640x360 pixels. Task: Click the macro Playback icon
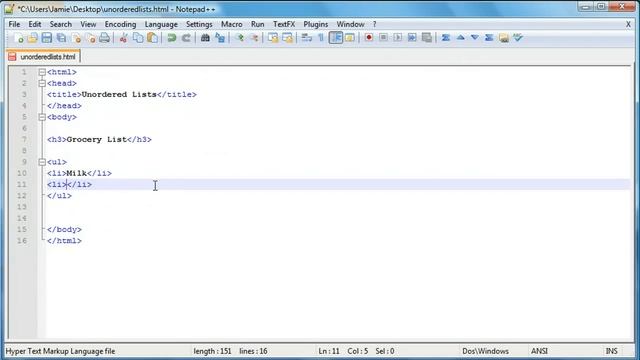398,38
